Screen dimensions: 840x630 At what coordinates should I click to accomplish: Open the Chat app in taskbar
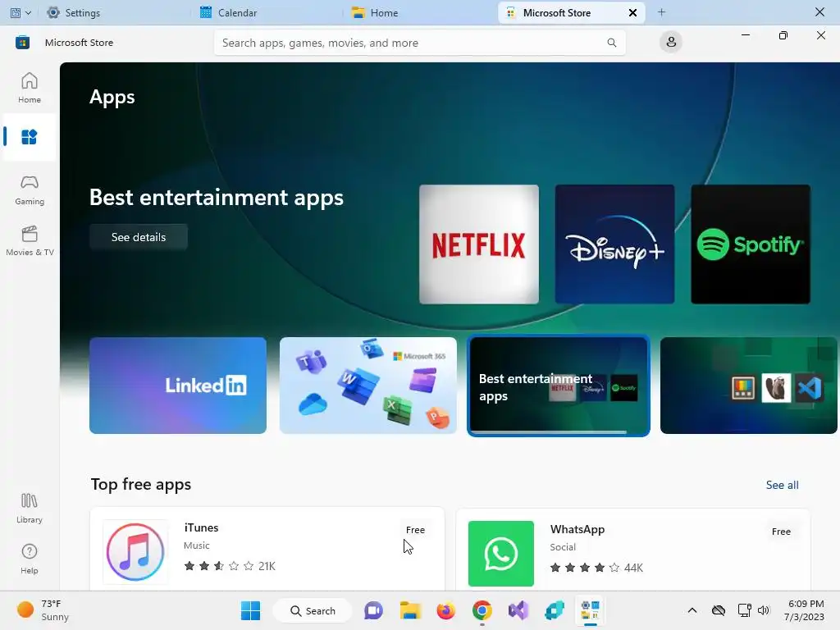click(373, 610)
